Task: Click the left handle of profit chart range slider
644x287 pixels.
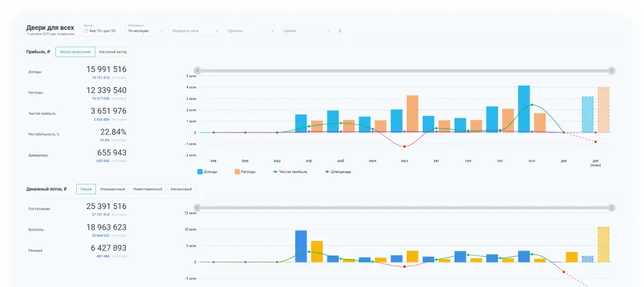Action: tap(197, 71)
